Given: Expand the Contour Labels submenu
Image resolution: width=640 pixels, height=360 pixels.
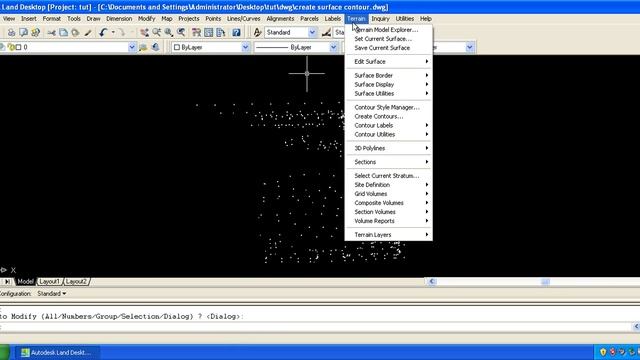Looking at the screenshot, I should pyautogui.click(x=389, y=125).
